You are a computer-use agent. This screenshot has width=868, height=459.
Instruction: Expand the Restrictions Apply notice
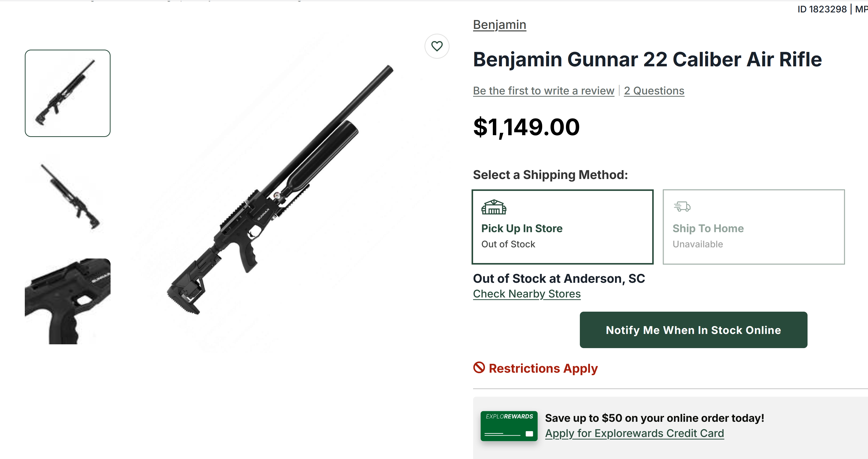pos(543,368)
